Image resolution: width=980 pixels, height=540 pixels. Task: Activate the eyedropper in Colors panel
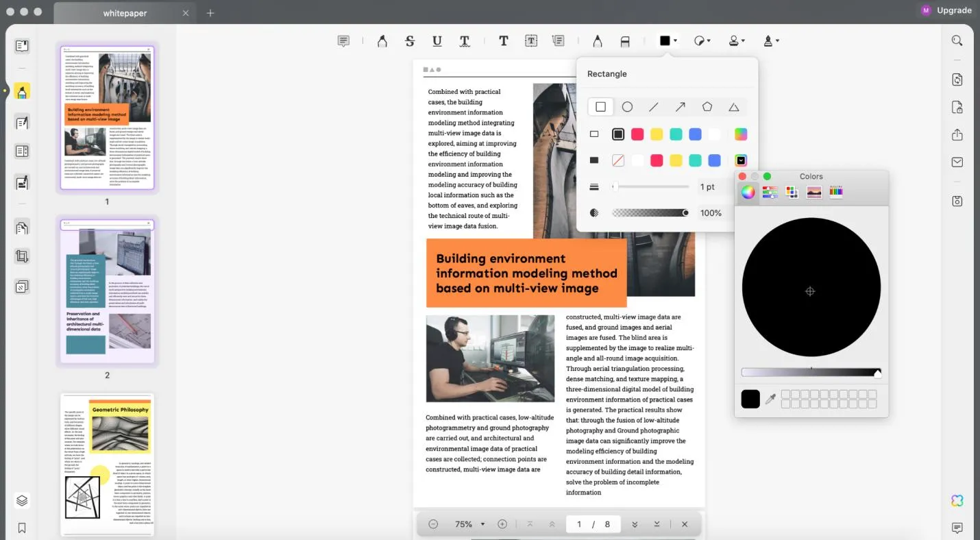coord(770,399)
